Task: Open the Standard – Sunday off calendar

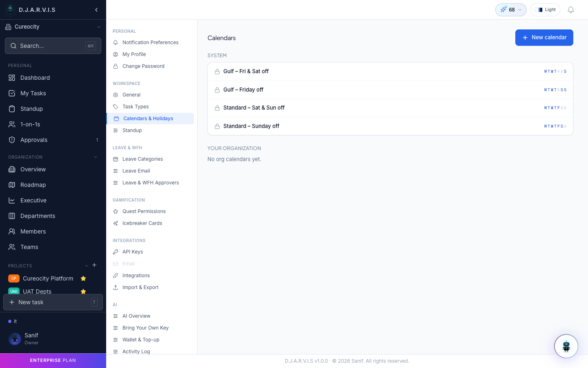Action: pyautogui.click(x=390, y=126)
